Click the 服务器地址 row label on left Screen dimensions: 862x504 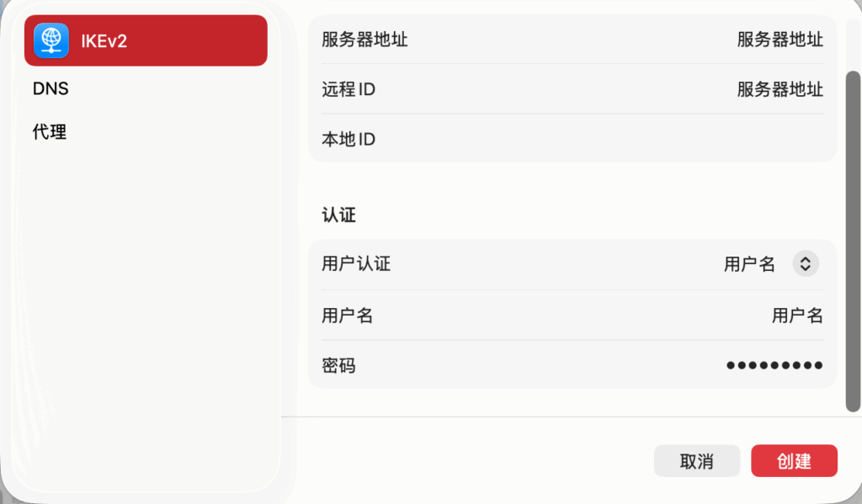click(364, 39)
